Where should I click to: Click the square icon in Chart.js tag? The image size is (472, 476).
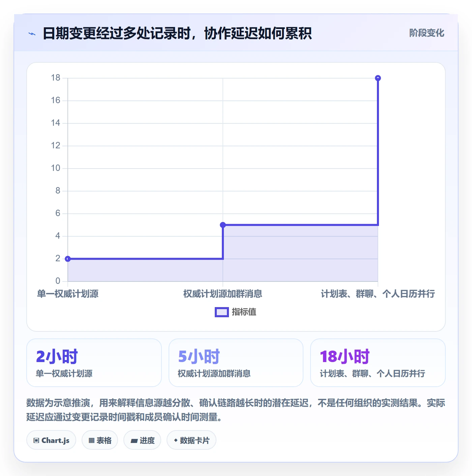point(36,441)
